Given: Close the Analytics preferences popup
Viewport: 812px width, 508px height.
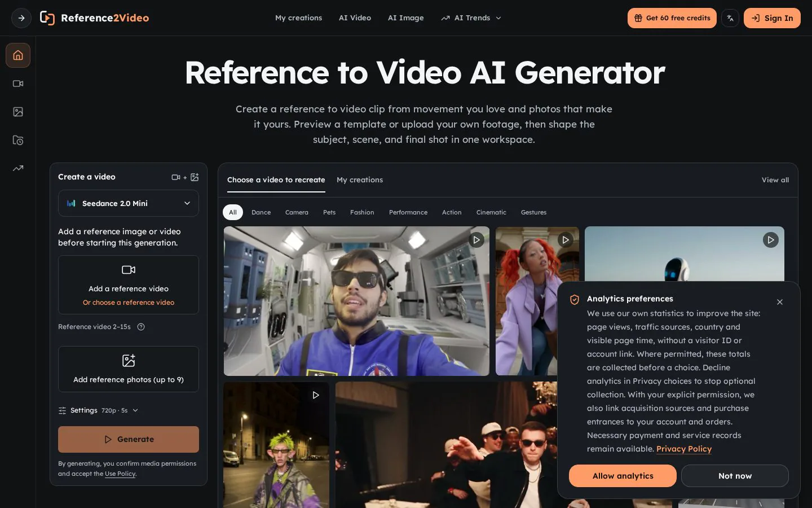Looking at the screenshot, I should pyautogui.click(x=780, y=302).
